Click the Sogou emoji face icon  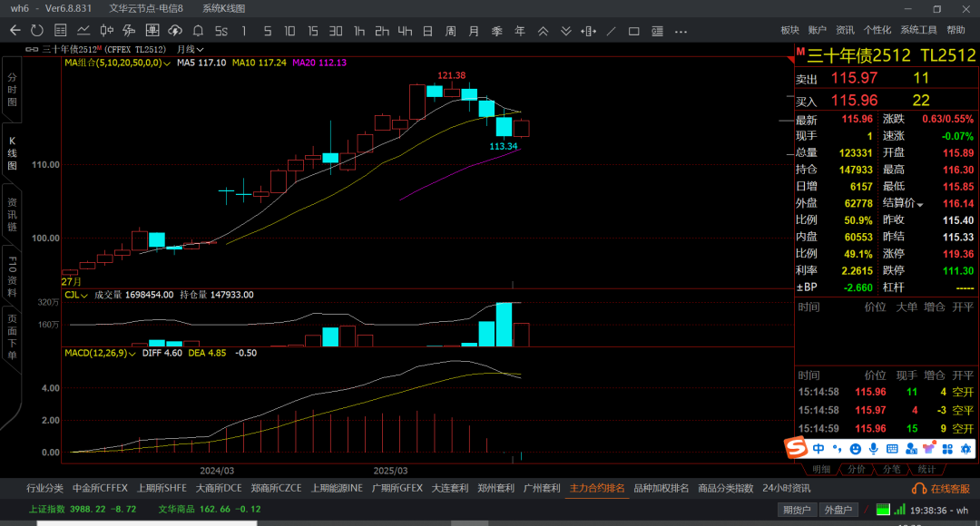(x=856, y=449)
